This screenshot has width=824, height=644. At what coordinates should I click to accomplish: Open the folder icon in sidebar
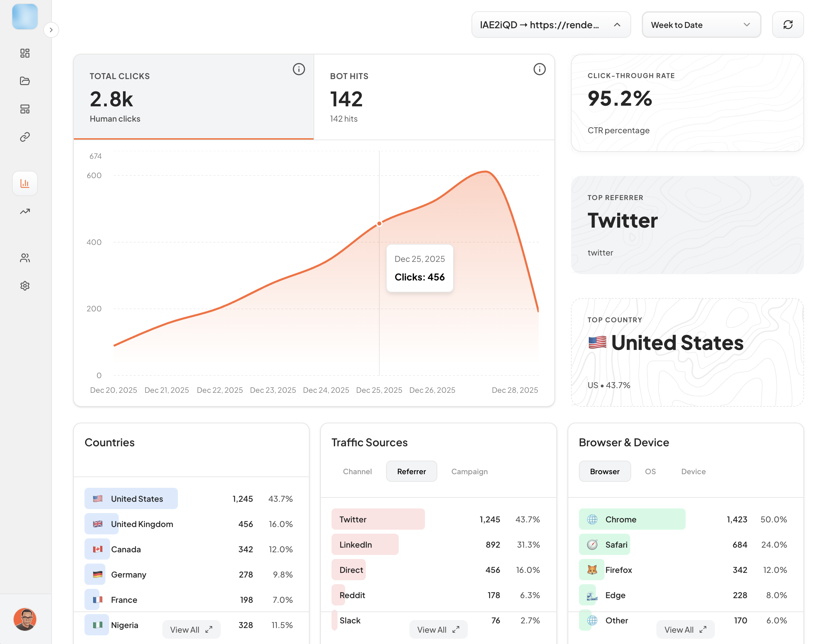coord(25,81)
